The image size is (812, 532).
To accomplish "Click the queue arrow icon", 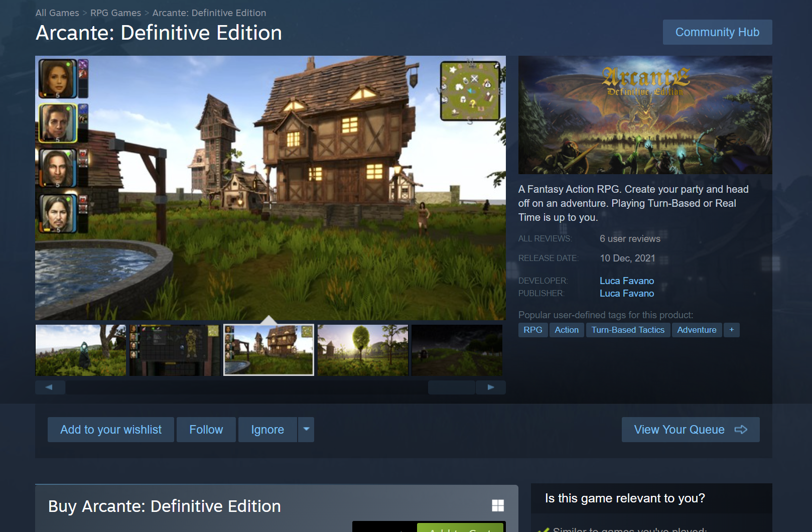I will pyautogui.click(x=741, y=430).
